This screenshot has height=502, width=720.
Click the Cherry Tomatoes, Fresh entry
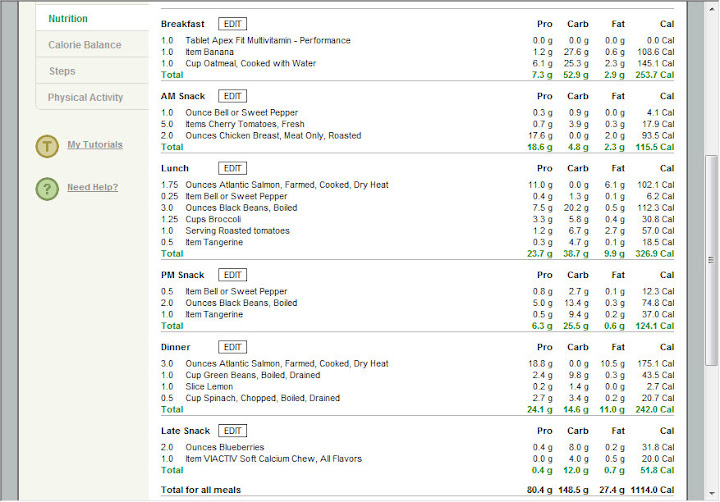[417, 124]
